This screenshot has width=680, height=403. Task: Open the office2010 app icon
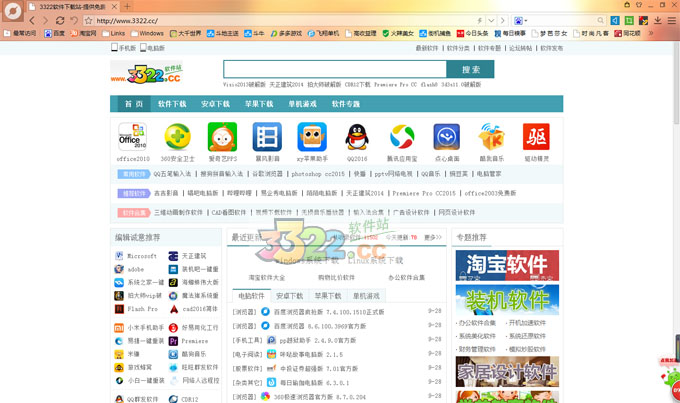tap(133, 137)
